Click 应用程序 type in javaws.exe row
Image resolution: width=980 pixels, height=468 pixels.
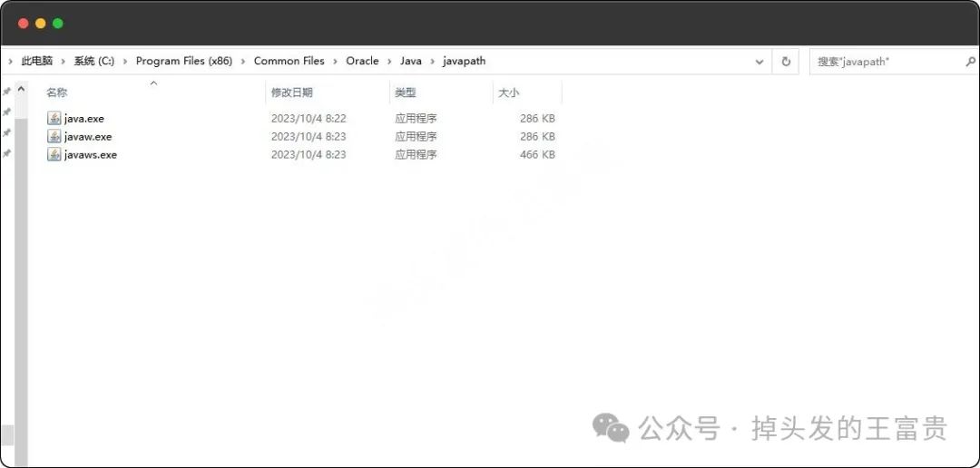click(416, 154)
